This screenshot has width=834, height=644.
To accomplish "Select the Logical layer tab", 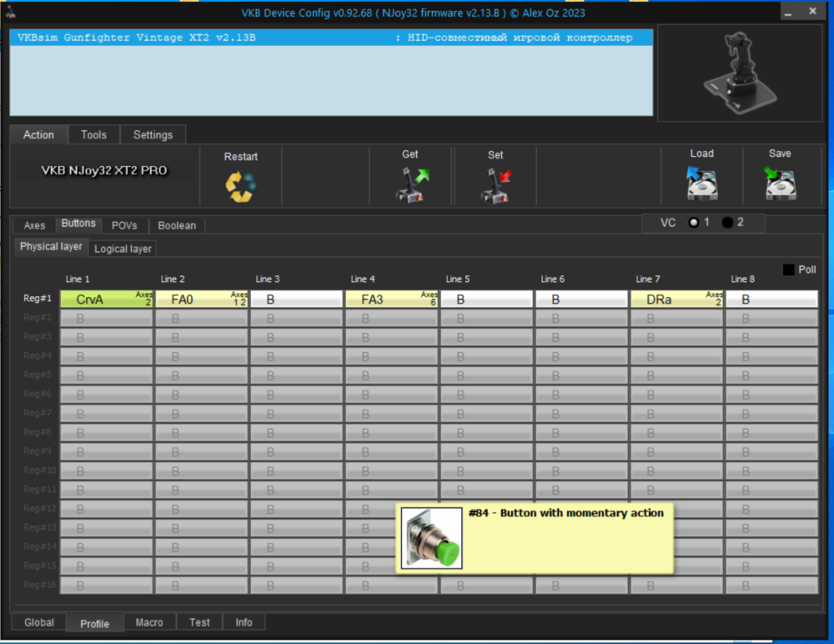I will 123,249.
